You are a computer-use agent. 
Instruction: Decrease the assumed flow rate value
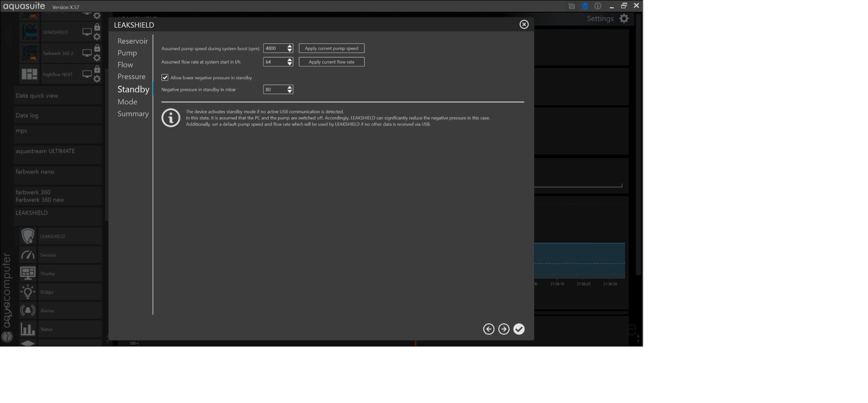click(x=290, y=64)
